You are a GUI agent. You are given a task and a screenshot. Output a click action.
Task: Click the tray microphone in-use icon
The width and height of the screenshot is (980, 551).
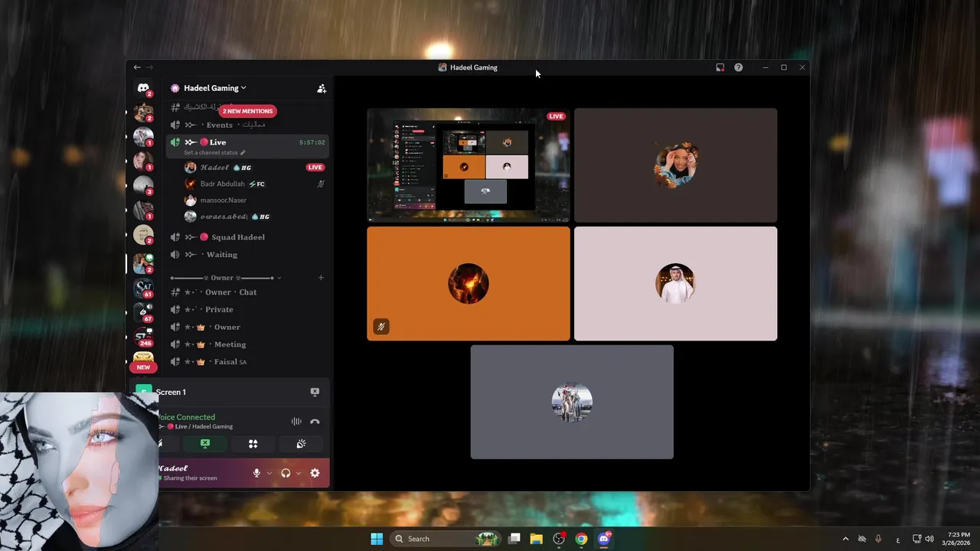point(878,539)
